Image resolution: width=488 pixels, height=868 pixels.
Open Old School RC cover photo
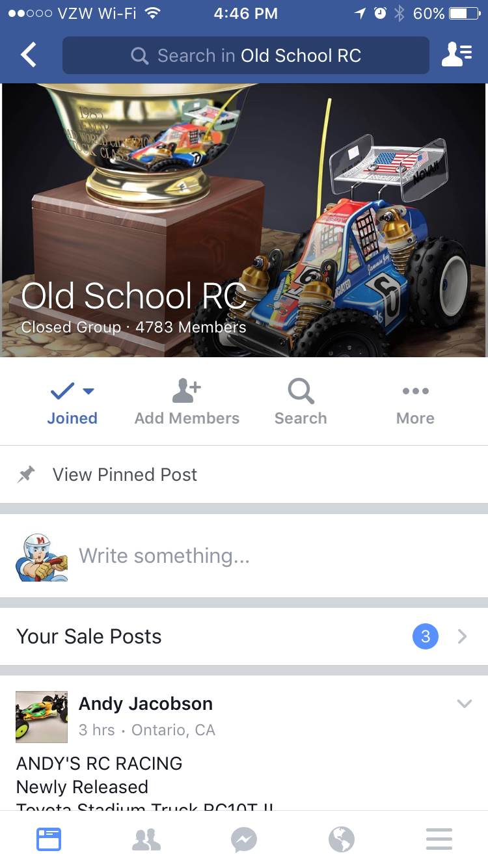(x=244, y=220)
